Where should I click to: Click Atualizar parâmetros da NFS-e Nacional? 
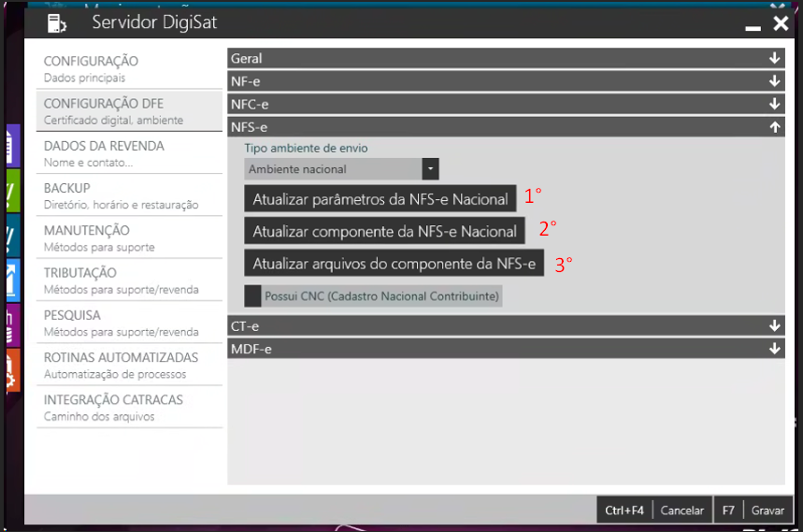[380, 199]
